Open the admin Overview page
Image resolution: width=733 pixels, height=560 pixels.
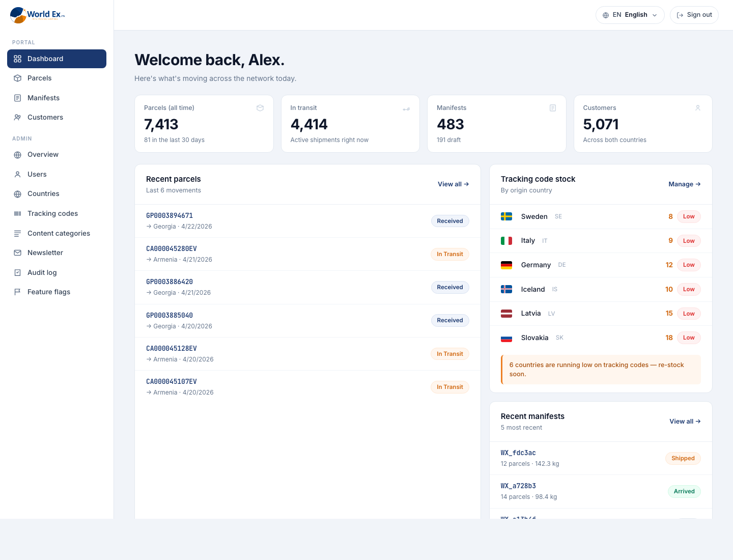click(x=57, y=155)
